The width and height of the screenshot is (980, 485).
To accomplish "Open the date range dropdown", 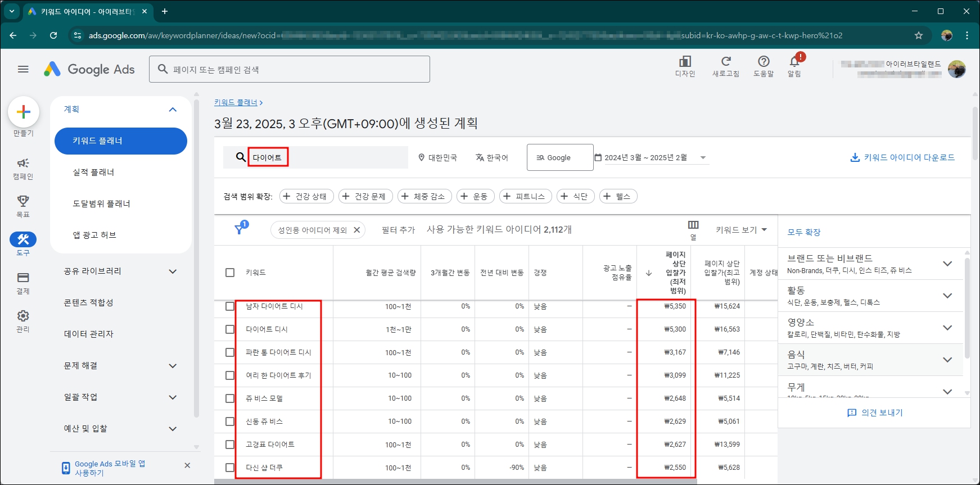I will 703,158.
